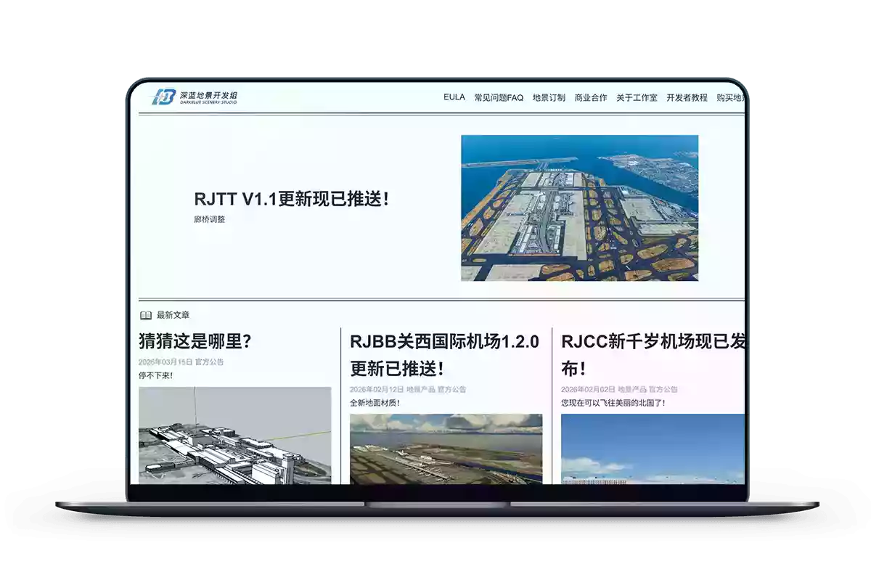Click the book icon beside 最新文章
This screenshot has height=588, width=871.
pos(146,316)
